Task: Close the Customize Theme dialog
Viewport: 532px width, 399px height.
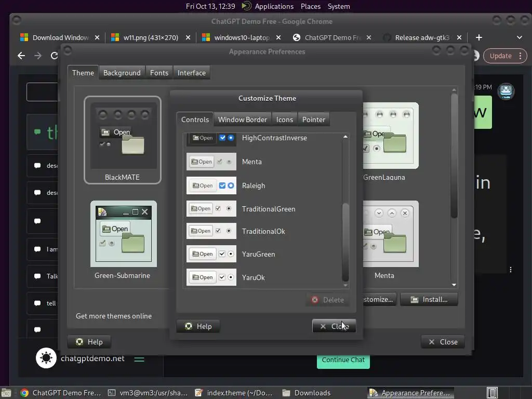Action: 334,326
